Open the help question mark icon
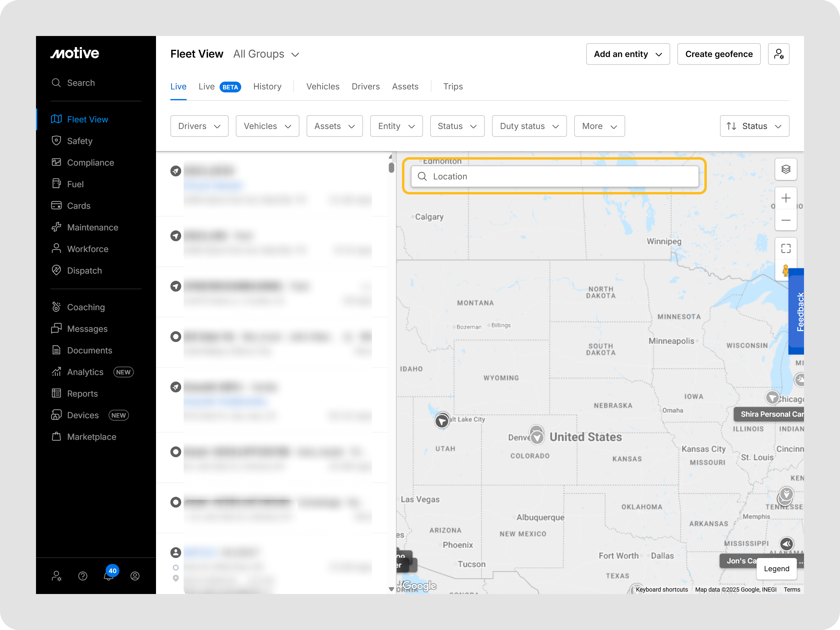Screen dimensions: 840x630 tap(83, 576)
